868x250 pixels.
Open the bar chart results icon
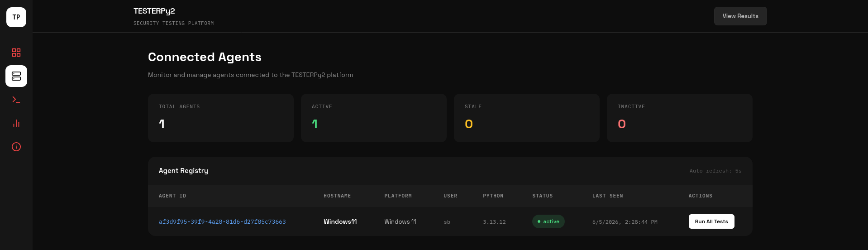16,123
